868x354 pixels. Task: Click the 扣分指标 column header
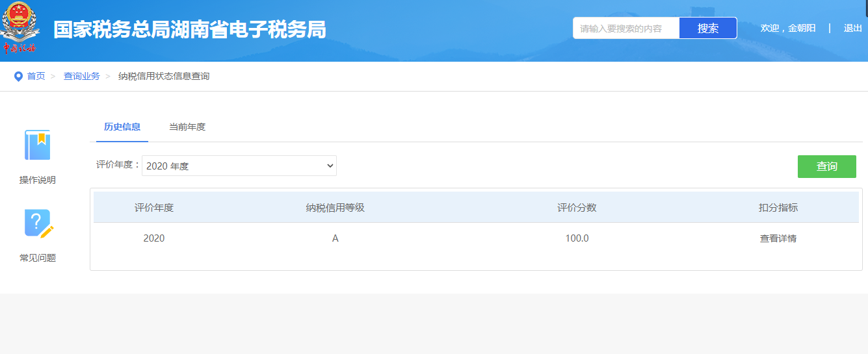(x=778, y=208)
